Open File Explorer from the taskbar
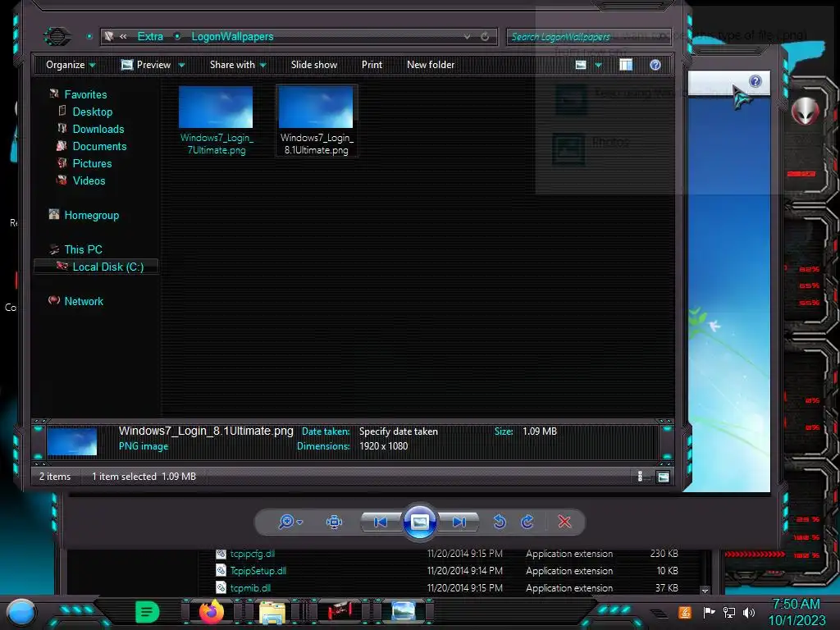This screenshot has height=630, width=840. (272, 612)
